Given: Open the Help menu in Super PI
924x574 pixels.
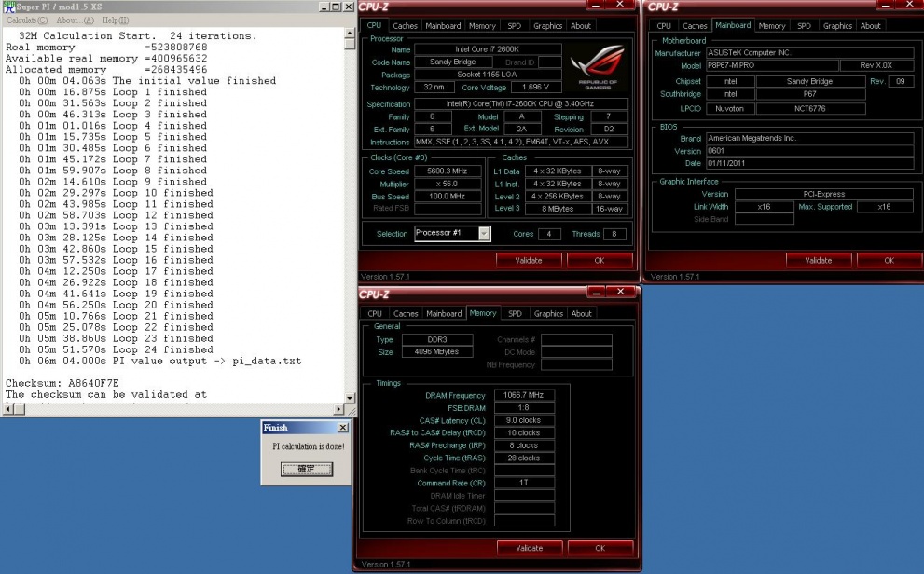Looking at the screenshot, I should tap(116, 20).
